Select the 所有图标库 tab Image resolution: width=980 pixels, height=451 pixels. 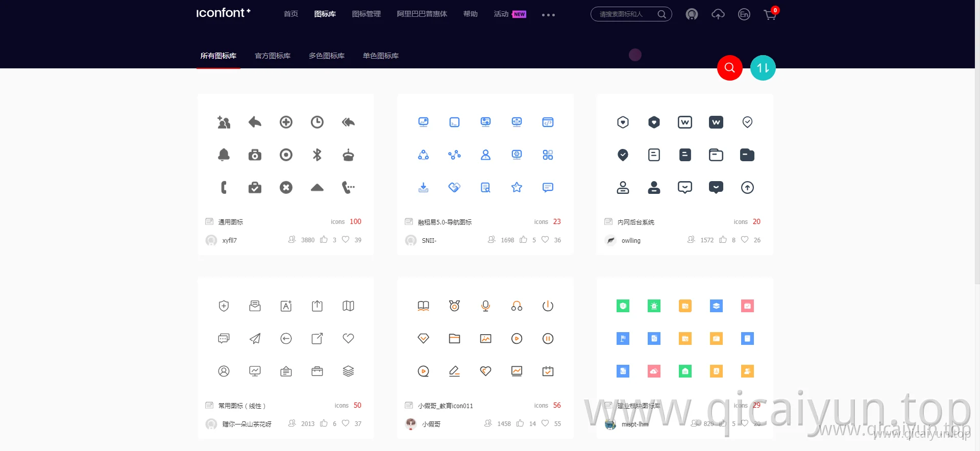[x=218, y=56]
